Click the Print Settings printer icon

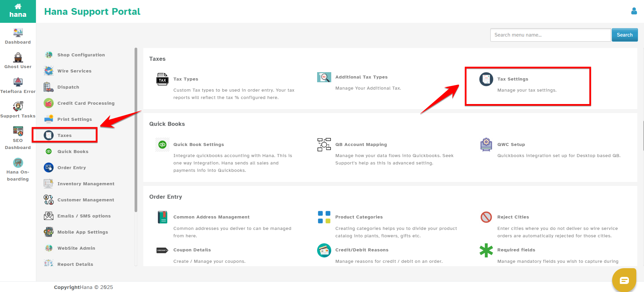(x=49, y=119)
